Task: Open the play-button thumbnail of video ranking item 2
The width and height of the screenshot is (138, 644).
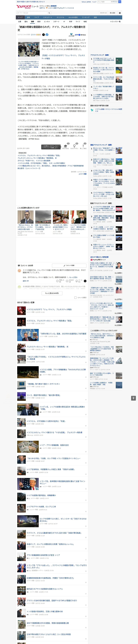Action: pos(119,219)
